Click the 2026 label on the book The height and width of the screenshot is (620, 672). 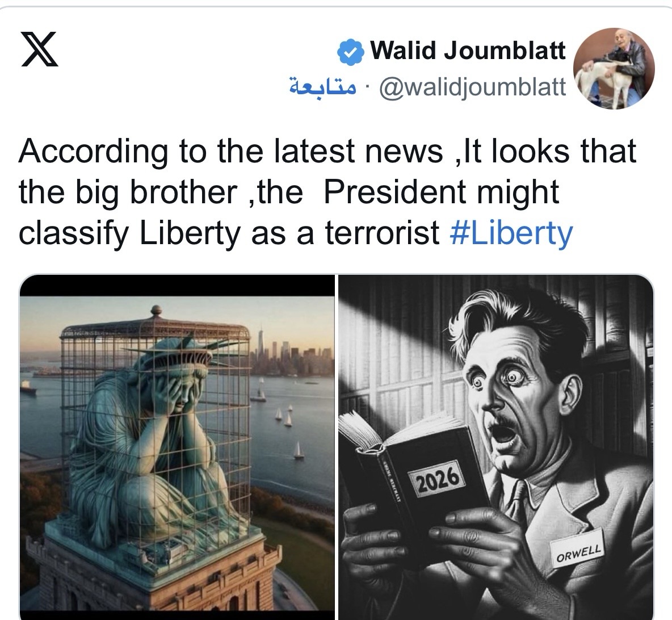click(436, 477)
